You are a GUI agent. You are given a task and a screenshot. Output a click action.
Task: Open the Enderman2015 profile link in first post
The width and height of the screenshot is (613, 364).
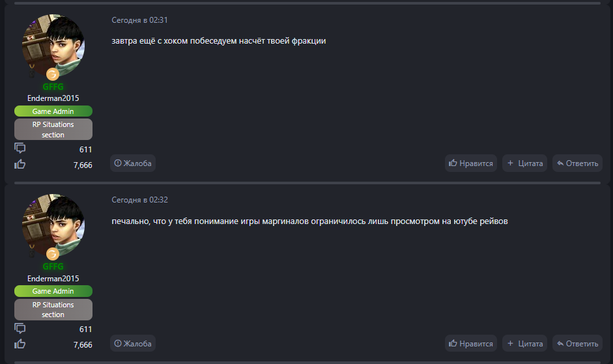[53, 98]
